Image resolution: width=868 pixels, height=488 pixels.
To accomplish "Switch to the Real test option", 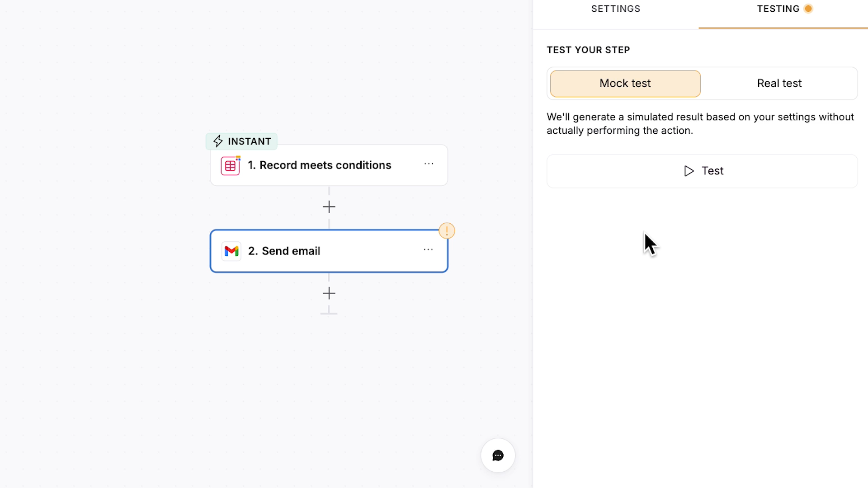I will click(x=779, y=83).
